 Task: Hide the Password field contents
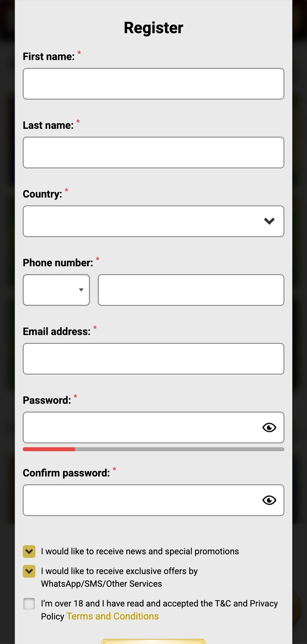(x=269, y=427)
